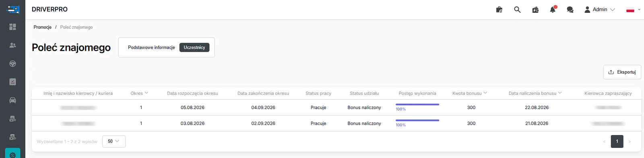644x158 pixels.
Task: Click Data zakończenia okresu header
Action: [x=263, y=93]
